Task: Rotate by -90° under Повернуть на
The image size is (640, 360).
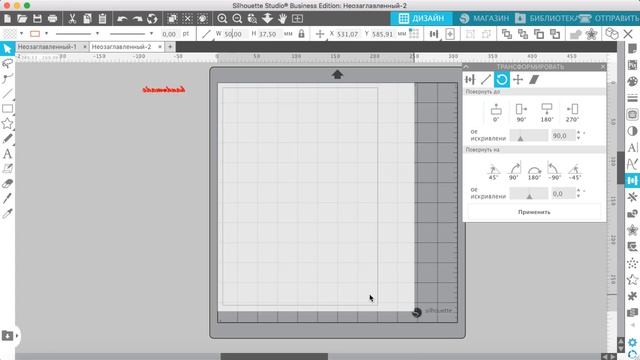Action: 554,171
